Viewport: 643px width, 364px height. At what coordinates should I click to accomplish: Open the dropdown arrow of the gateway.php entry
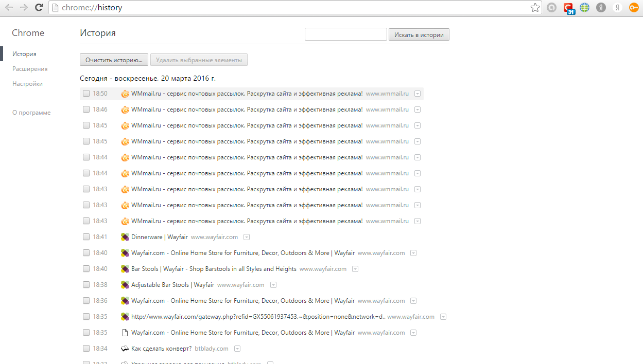[443, 317]
